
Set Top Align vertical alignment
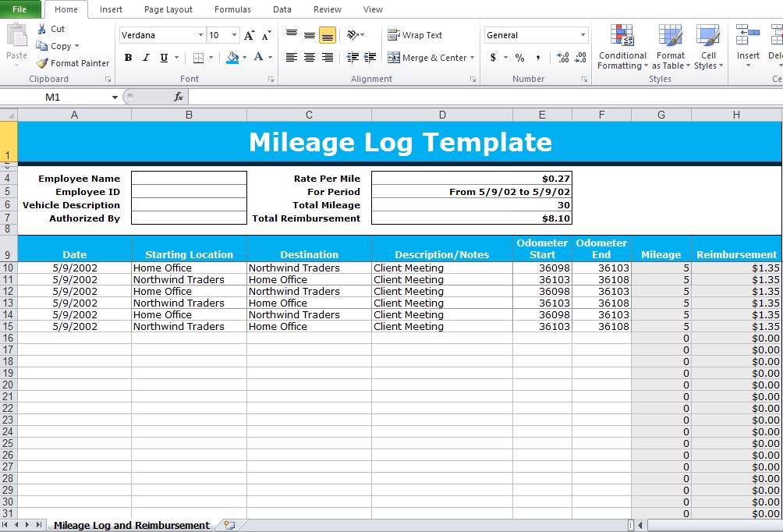point(292,35)
